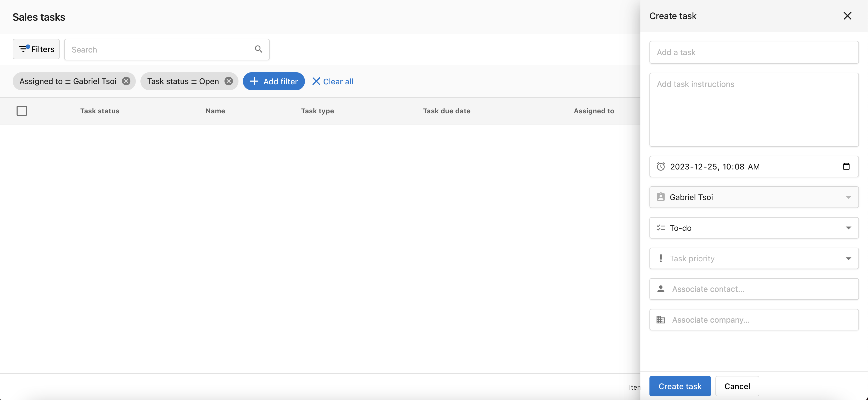Open the calendar date picker
This screenshot has height=400, width=868.
tap(847, 166)
